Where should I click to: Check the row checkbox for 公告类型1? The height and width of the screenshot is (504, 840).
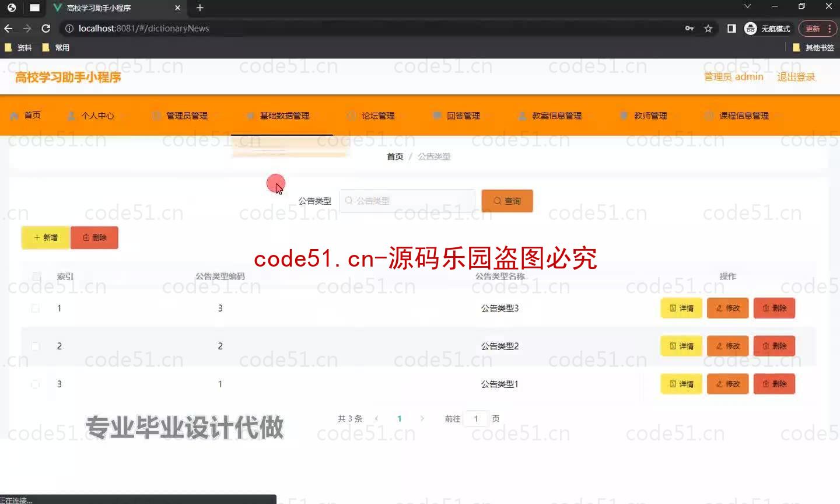[35, 384]
